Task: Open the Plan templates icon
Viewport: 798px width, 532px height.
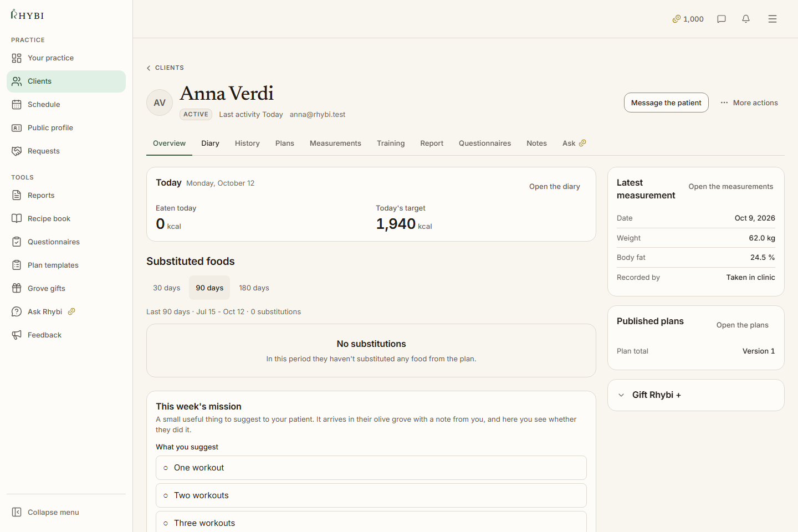Action: coord(17,265)
